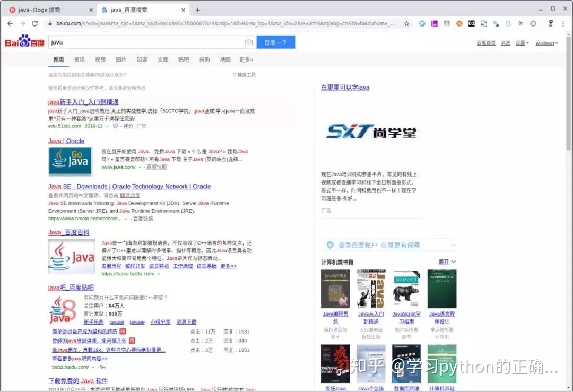Image resolution: width=573 pixels, height=392 pixels.
Task: Click the browser address bar
Action: pyautogui.click(x=225, y=24)
